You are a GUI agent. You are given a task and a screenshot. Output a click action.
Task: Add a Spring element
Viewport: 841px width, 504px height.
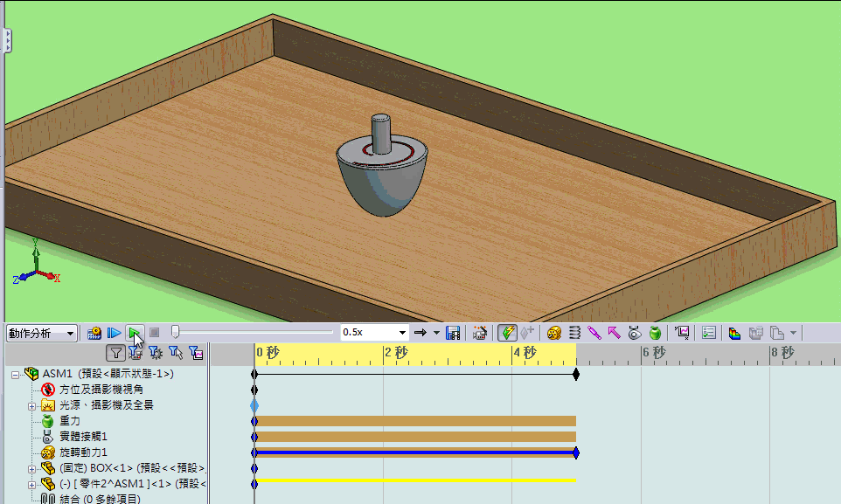[x=574, y=333]
